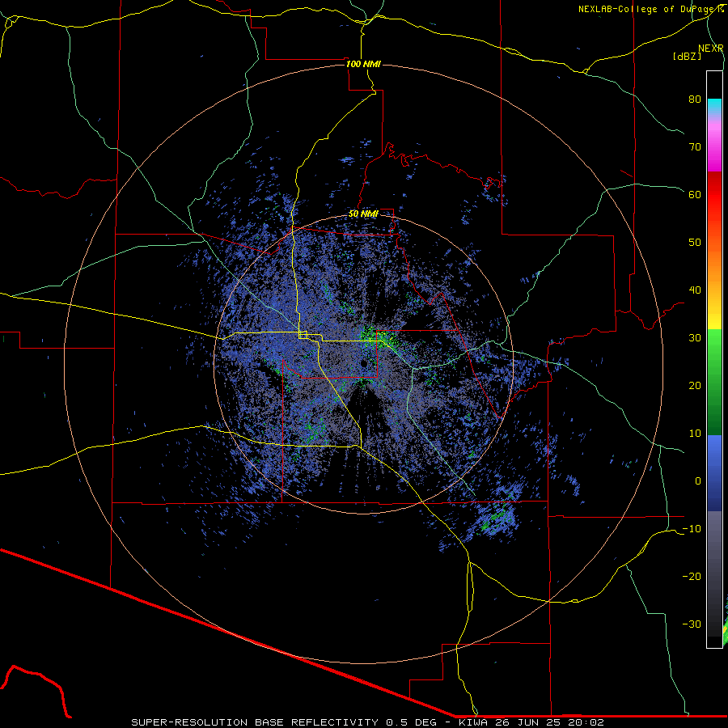Screen dimensions: 728x728
Task: Click the 50 value on the dBZ scale
Action: pyautogui.click(x=695, y=243)
